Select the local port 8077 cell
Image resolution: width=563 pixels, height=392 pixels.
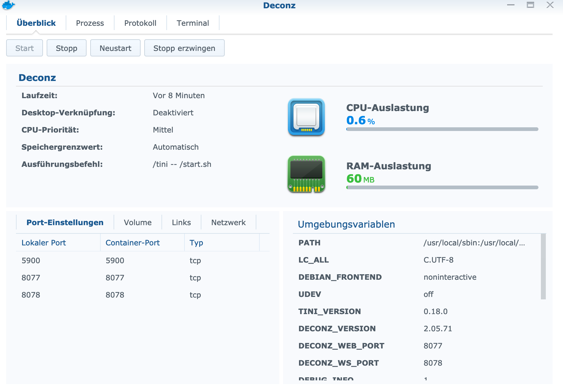pos(31,278)
